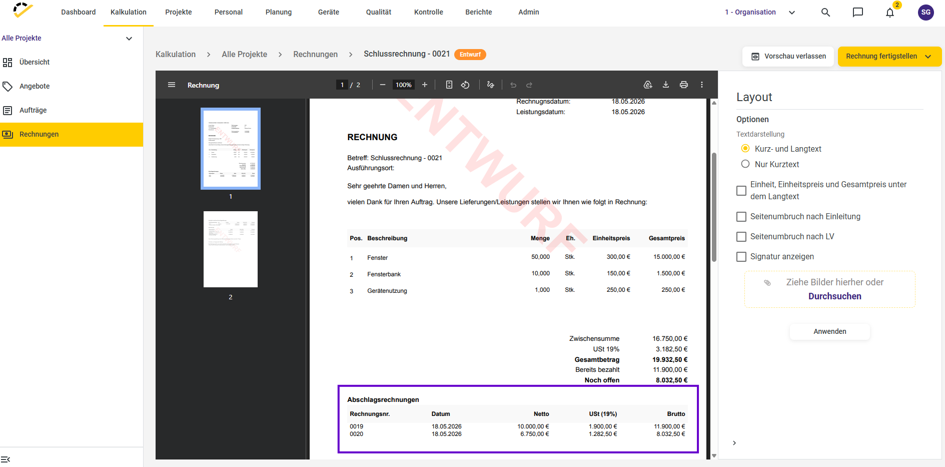Click the app logo

pos(23,10)
